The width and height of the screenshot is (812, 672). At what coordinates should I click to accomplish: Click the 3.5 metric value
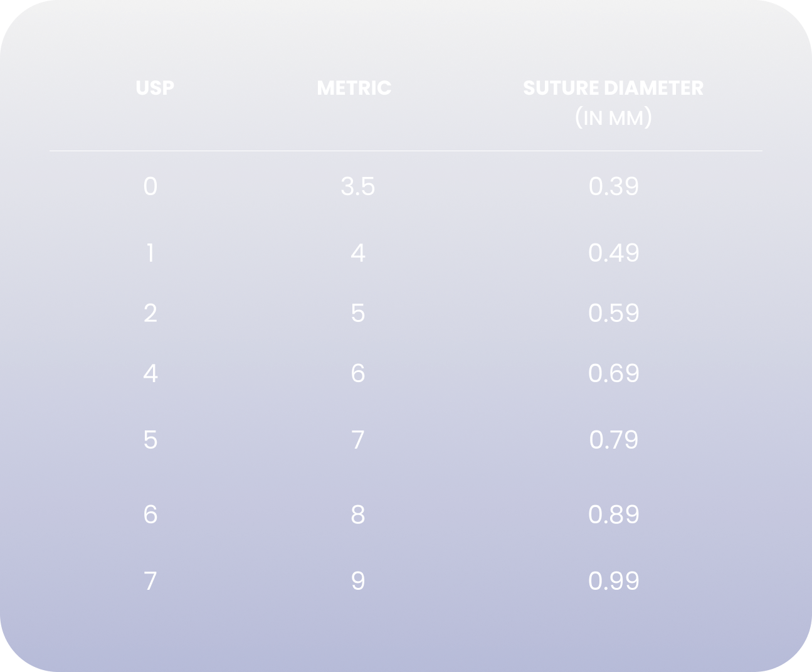pos(357,186)
